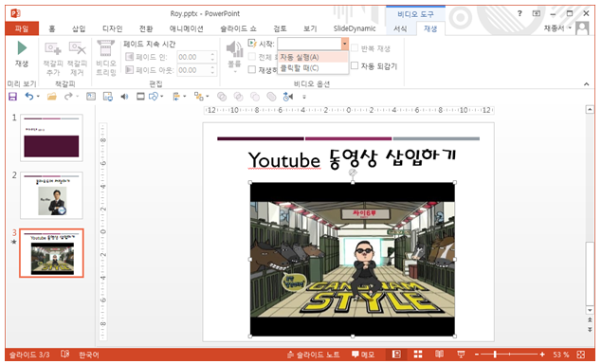The image size is (602, 364).
Task: Click the open folder icon
Action: click(x=52, y=97)
